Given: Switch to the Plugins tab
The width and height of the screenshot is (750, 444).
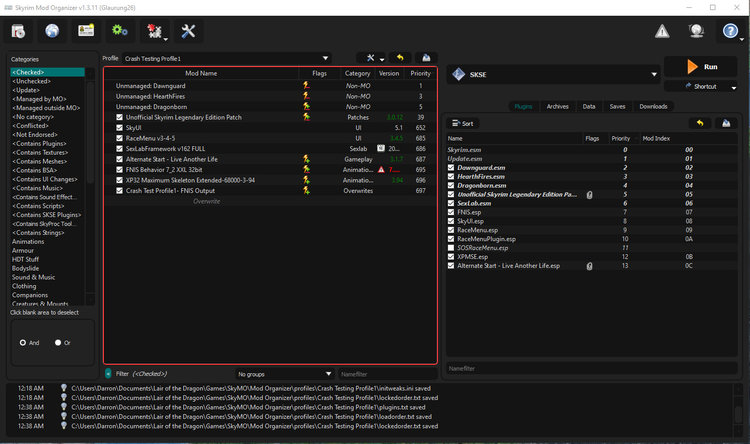Looking at the screenshot, I should [x=523, y=106].
